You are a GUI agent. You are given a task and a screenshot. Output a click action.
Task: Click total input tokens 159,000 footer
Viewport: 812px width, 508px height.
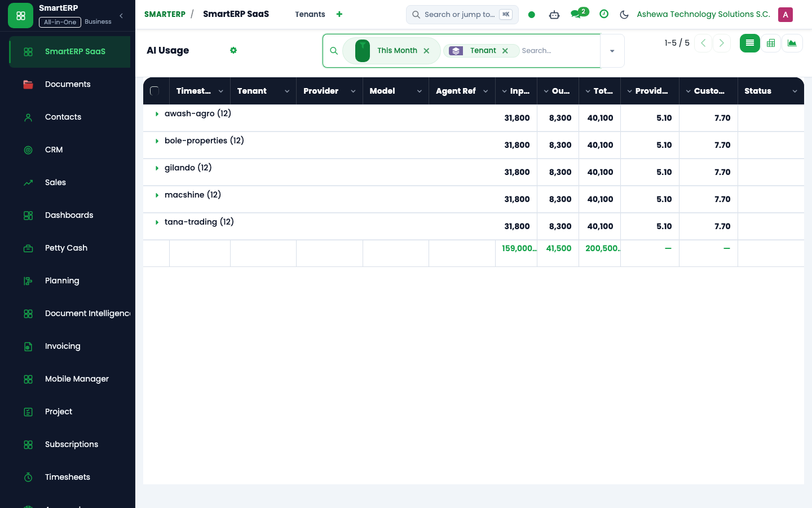[x=519, y=248]
